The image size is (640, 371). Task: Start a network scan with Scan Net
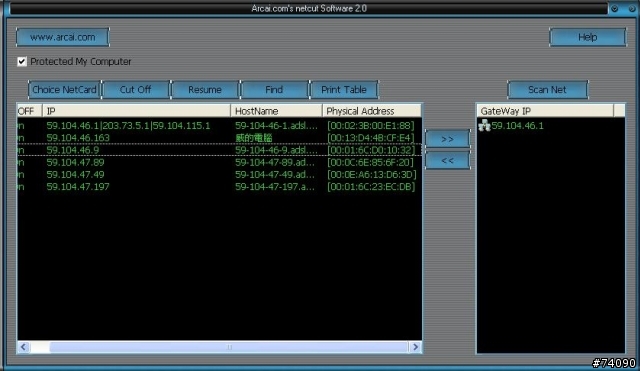click(547, 90)
